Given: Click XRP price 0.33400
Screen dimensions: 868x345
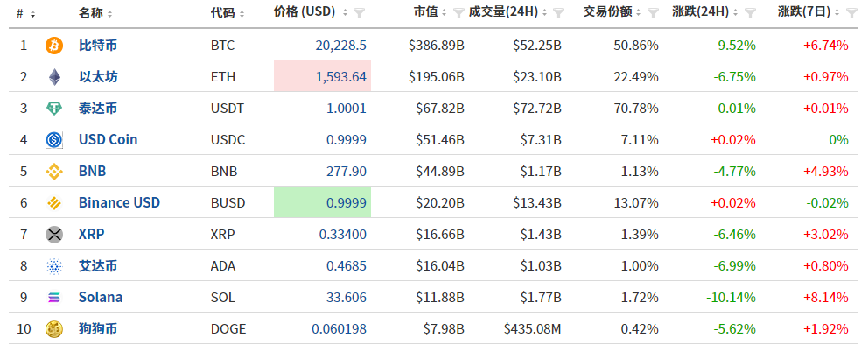Looking at the screenshot, I should (x=343, y=235).
